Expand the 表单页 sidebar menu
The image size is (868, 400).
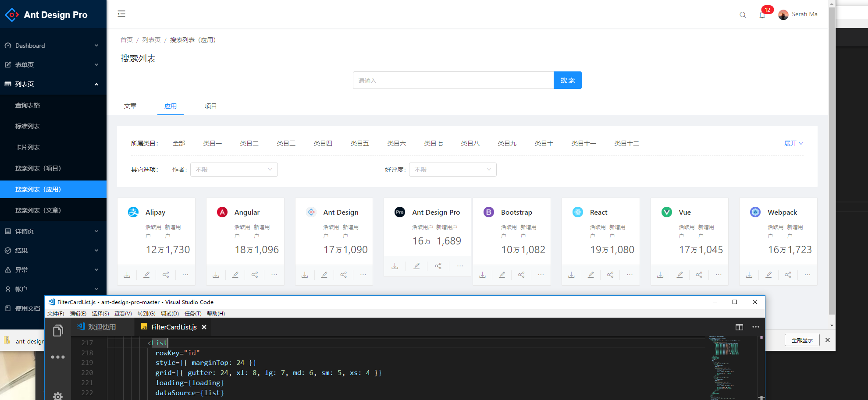coord(53,65)
